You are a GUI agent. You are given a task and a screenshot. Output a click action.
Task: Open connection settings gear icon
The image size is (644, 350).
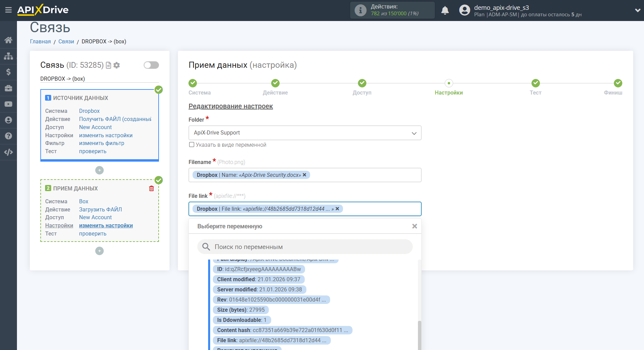tap(117, 65)
